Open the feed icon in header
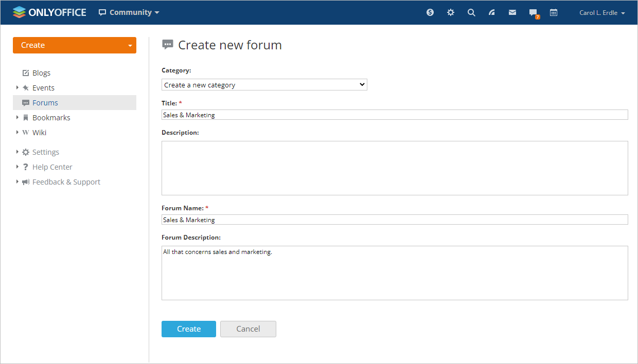The image size is (638, 364). coord(492,12)
